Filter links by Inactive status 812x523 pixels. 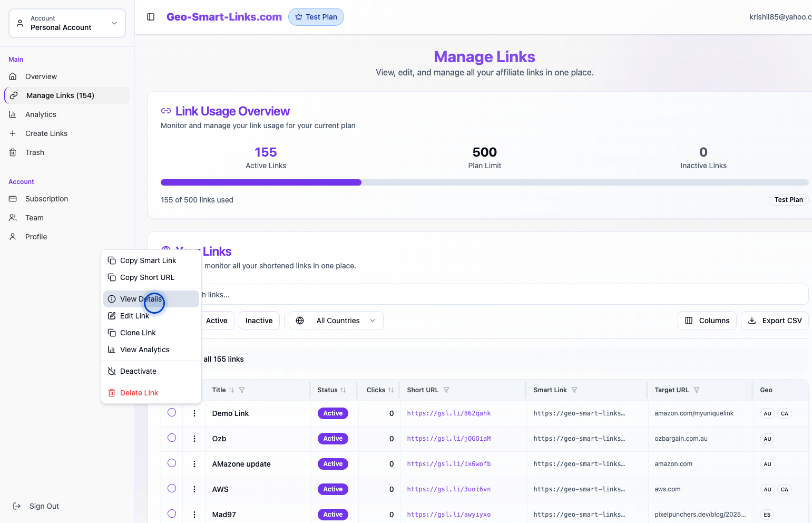pos(259,321)
